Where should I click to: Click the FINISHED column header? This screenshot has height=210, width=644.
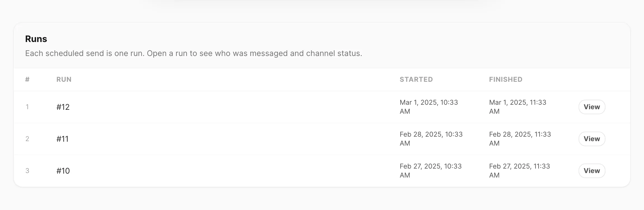[x=506, y=80]
